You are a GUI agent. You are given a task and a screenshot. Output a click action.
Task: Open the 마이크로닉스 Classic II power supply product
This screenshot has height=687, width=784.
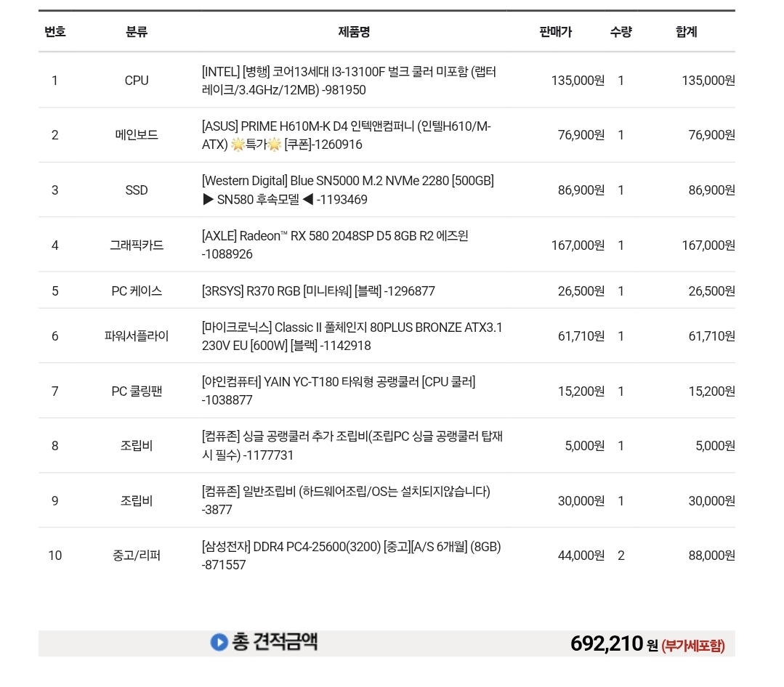[x=352, y=336]
